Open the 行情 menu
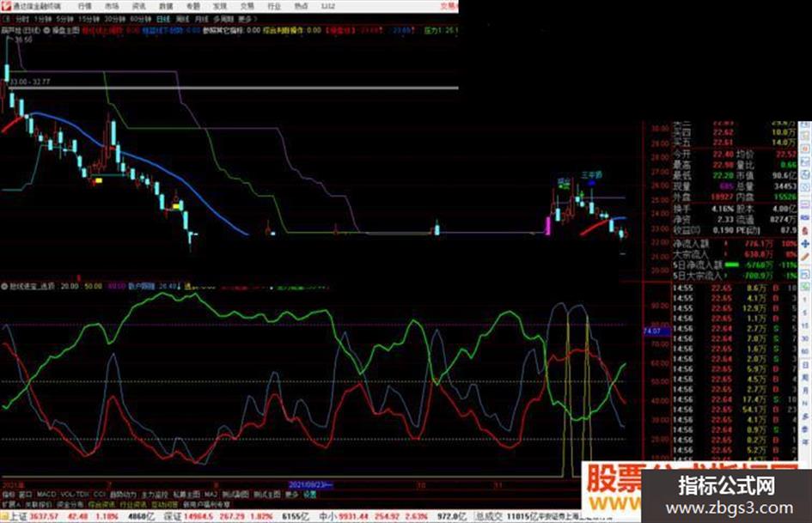Viewport: 812px width, 523px height. coord(84,6)
